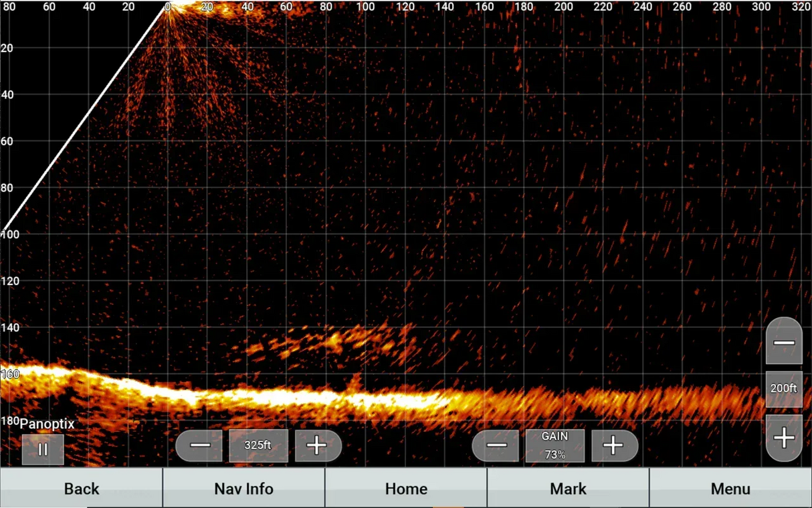Increase the forward range with the plus icon
Viewport: 812px width, 508px height.
tap(318, 445)
